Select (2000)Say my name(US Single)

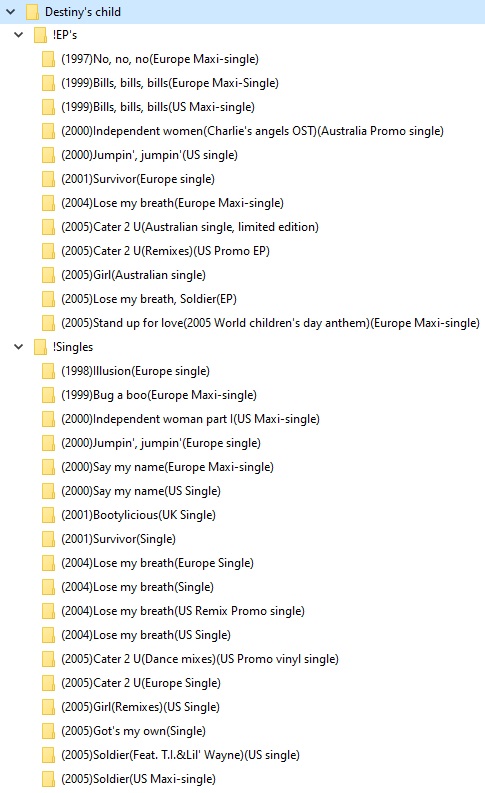[141, 491]
